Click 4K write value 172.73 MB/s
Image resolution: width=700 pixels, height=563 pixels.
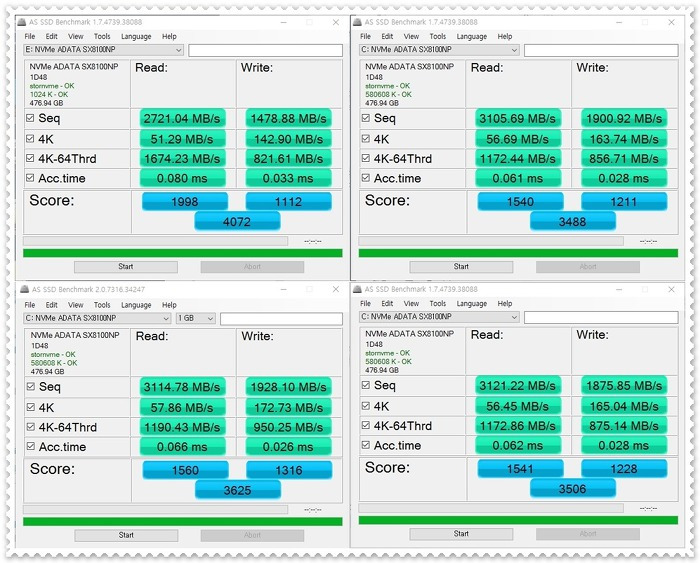[x=288, y=407]
